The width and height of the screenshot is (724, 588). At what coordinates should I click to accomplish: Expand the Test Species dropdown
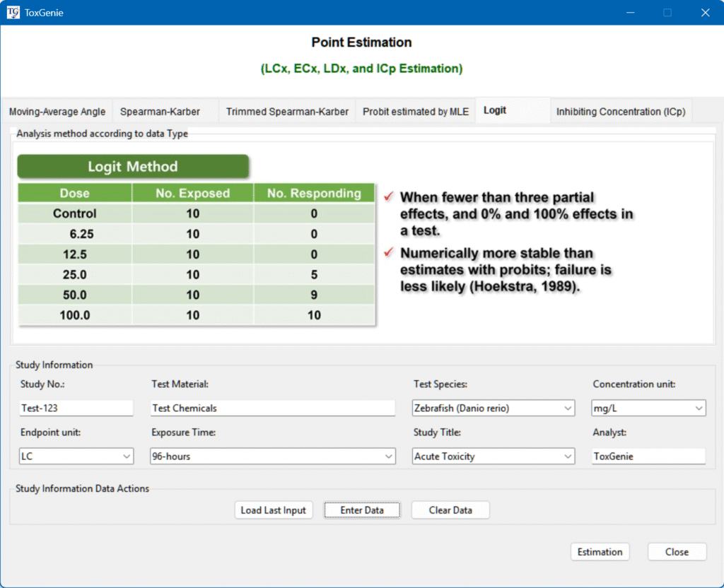click(x=494, y=408)
